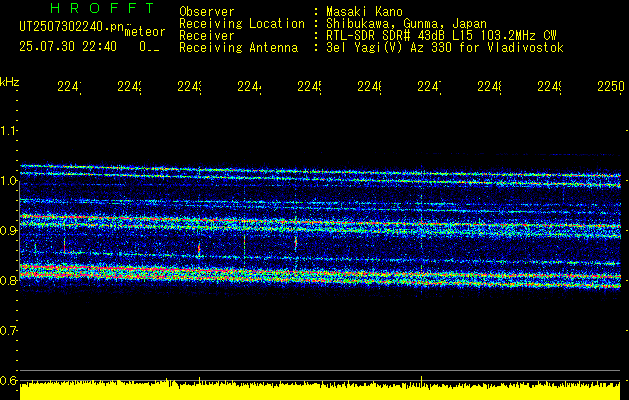Click the 2247 time axis marker
Screen dimensions: 629x400
coord(429,87)
